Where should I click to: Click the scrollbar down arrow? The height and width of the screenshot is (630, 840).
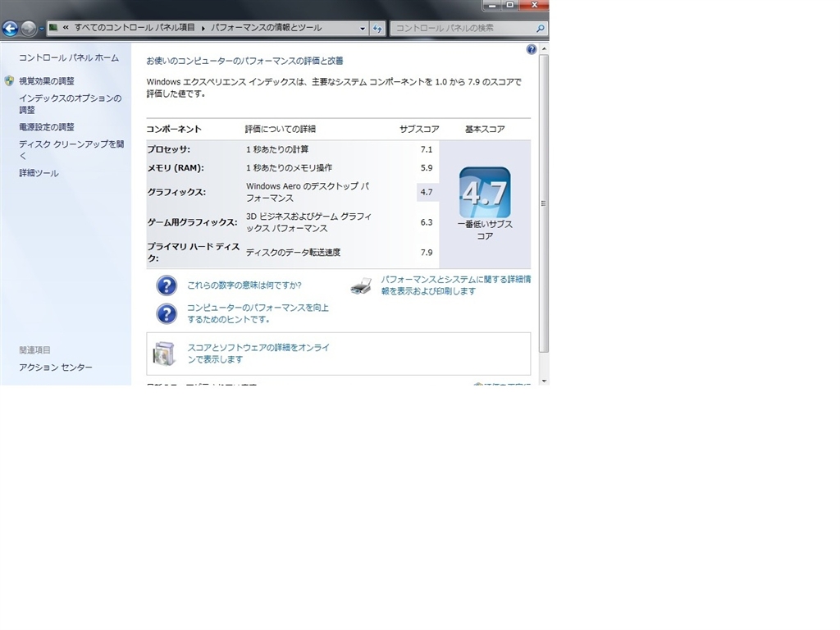[x=544, y=381]
